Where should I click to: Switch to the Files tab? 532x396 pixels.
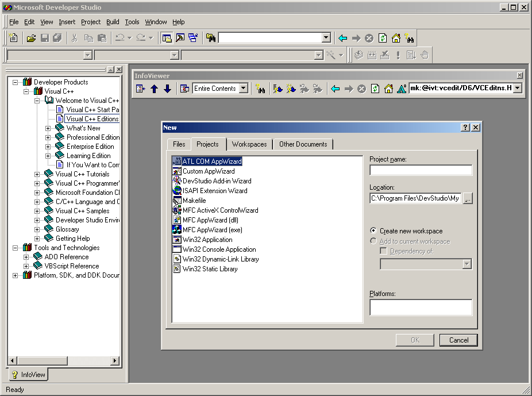(179, 144)
